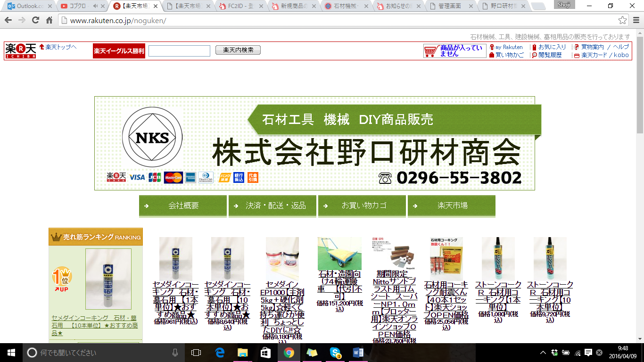Switch to the 新規商品 tab
Viewport: 644px width, 362px height.
pos(295,6)
